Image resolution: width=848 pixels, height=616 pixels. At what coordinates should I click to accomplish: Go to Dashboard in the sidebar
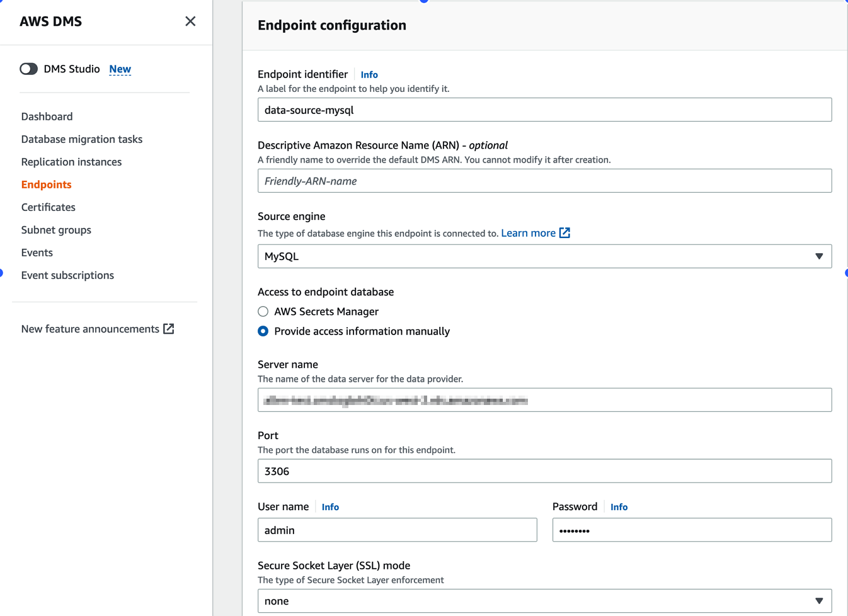click(x=47, y=117)
